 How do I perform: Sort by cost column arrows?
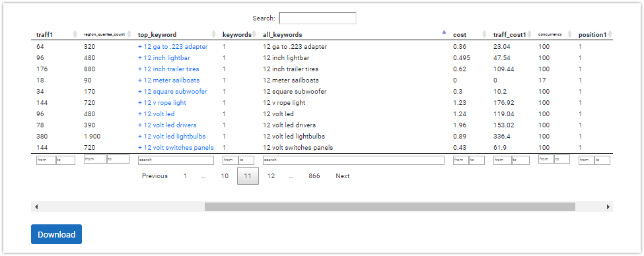[485, 34]
